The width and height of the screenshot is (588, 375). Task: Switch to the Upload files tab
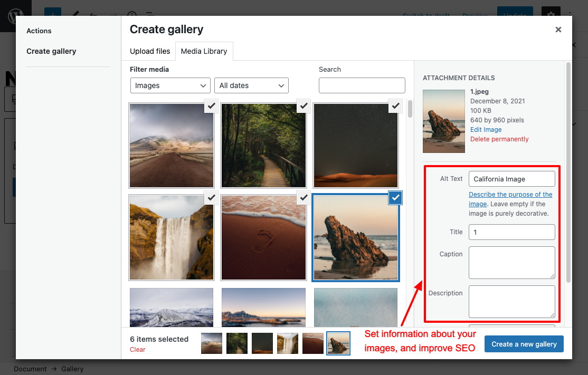point(150,51)
